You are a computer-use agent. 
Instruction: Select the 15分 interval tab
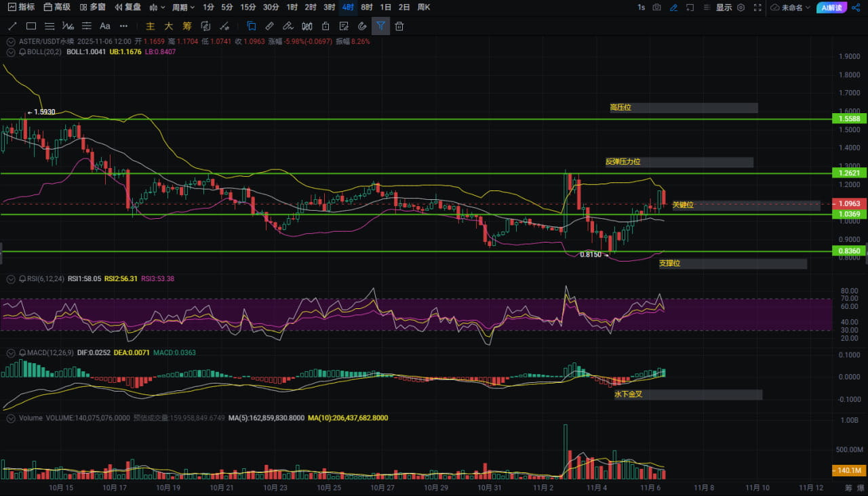(x=248, y=7)
